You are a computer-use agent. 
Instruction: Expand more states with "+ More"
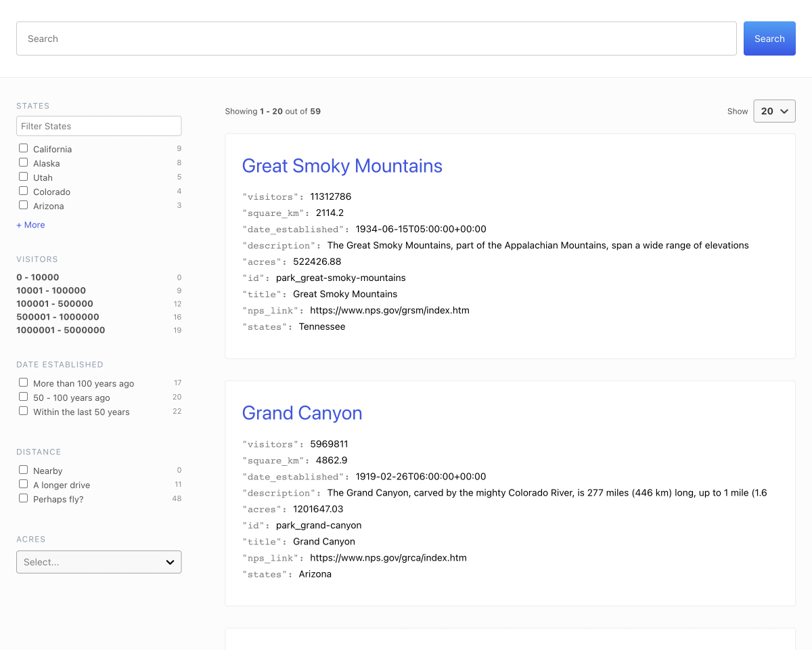click(30, 224)
